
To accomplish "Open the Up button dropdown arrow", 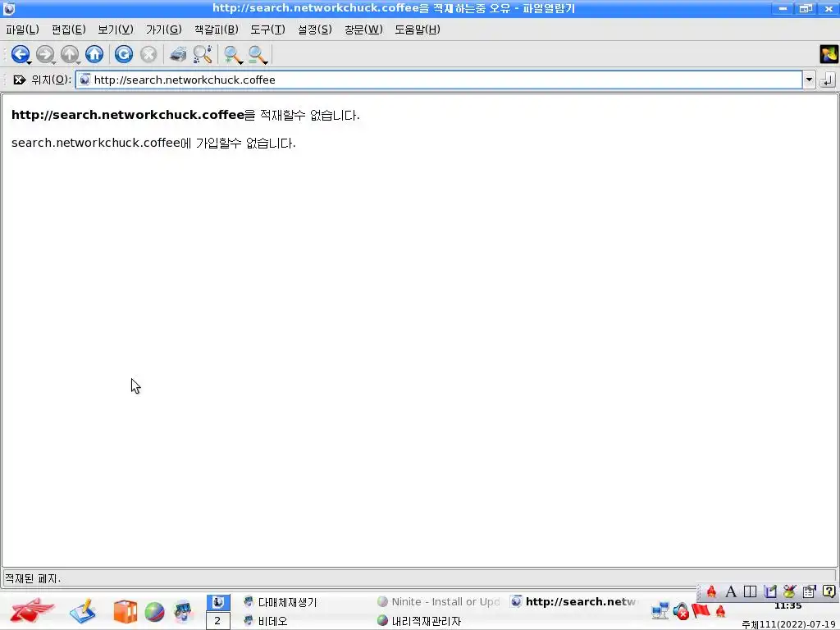I will (78, 62).
